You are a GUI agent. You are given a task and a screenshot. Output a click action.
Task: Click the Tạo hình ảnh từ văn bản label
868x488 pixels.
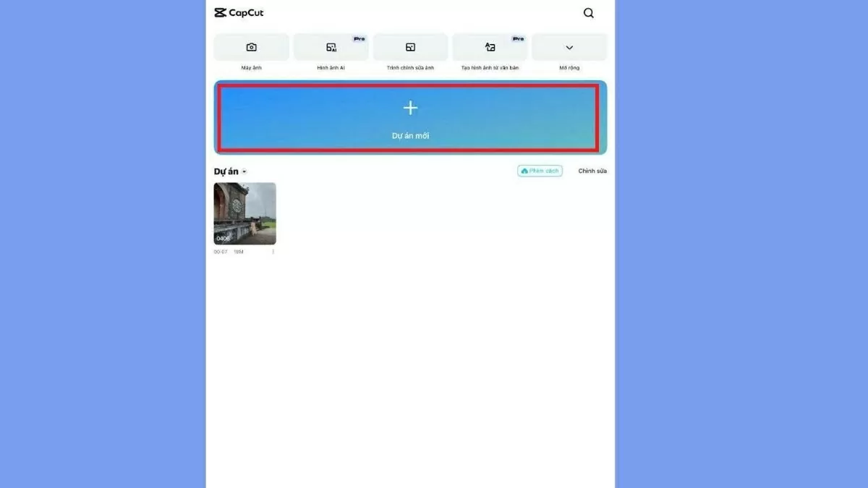(490, 68)
